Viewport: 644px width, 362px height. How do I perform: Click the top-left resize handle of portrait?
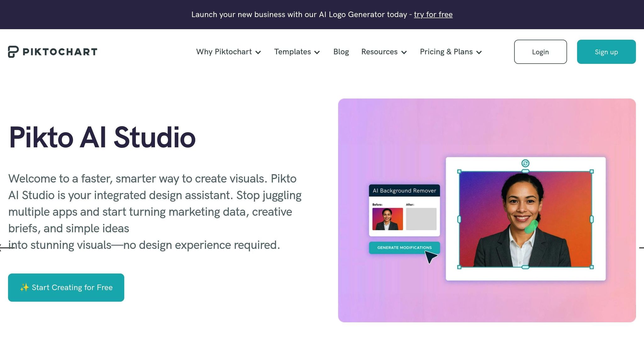pyautogui.click(x=459, y=172)
